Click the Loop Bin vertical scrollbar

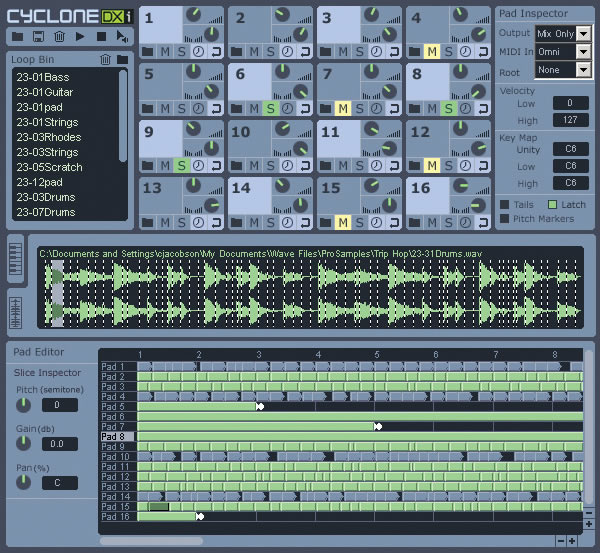pos(123,116)
